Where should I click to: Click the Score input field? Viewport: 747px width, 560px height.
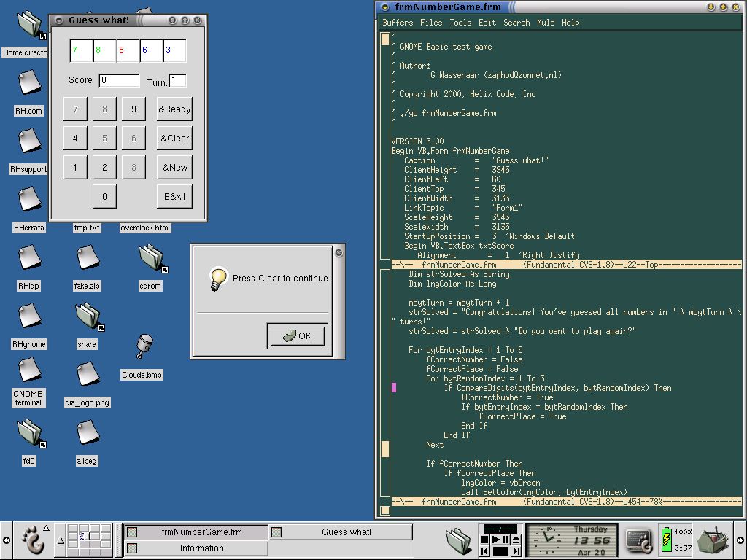click(119, 80)
